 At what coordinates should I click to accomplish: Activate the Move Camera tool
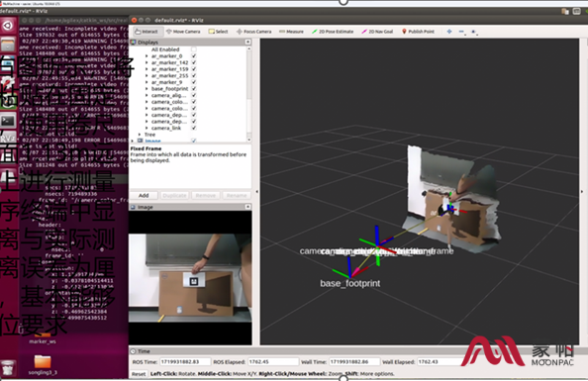[183, 32]
